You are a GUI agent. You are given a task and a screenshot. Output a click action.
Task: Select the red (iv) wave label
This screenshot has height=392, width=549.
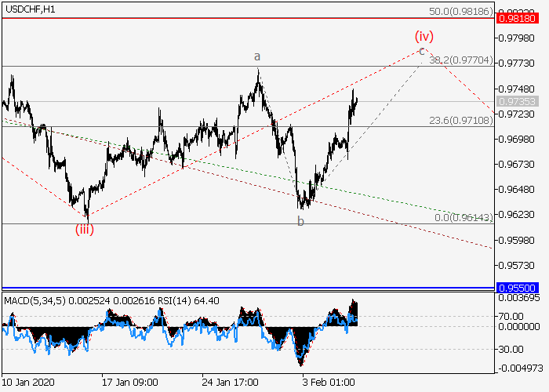coord(424,35)
